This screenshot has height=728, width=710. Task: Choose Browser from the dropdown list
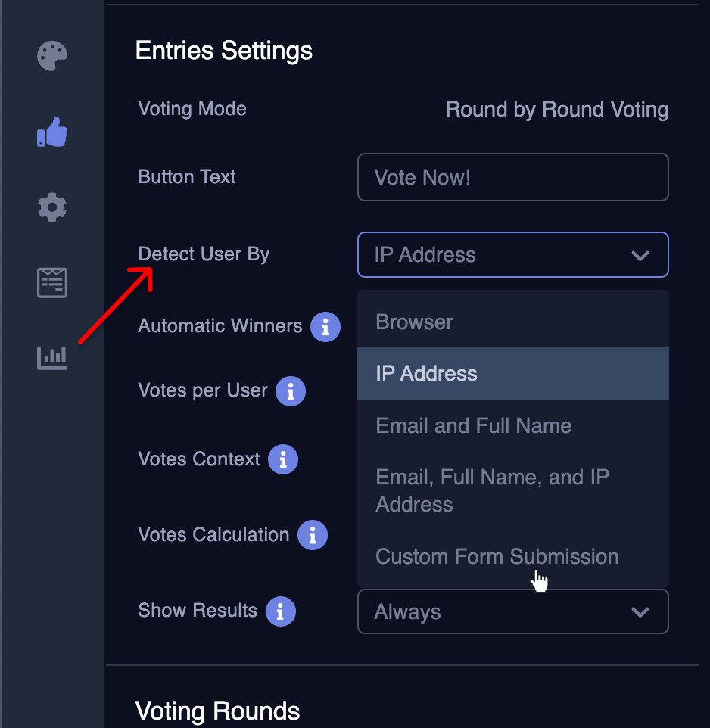pos(414,322)
